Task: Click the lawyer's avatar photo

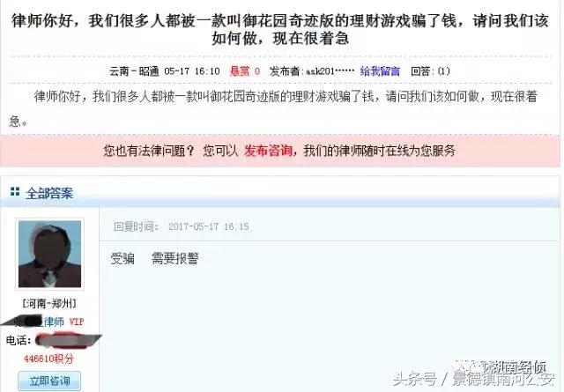Action: (x=49, y=254)
